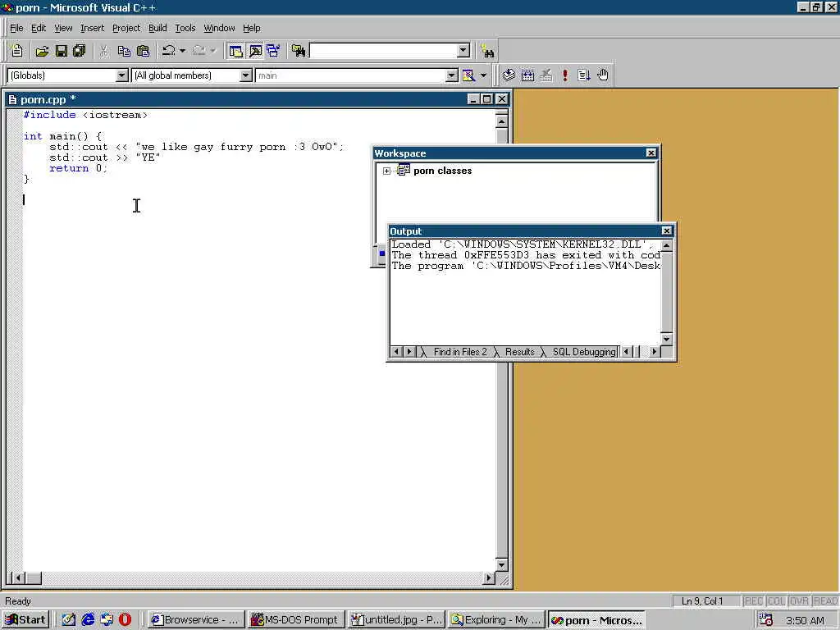Open the Project menu
840x630 pixels.
[126, 28]
